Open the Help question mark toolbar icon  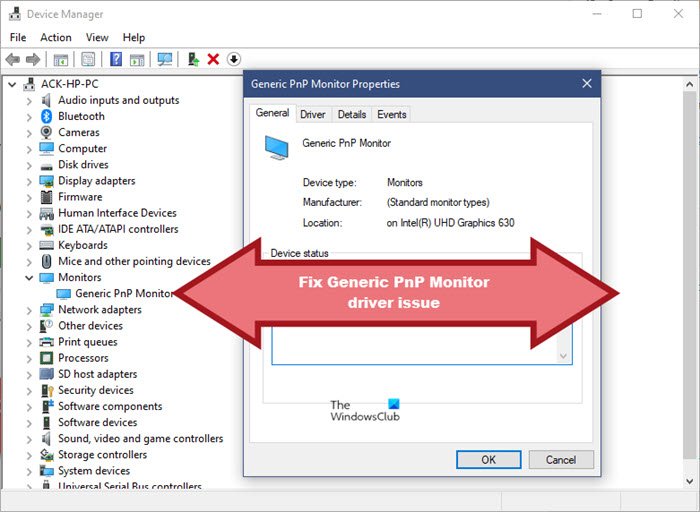point(116,59)
